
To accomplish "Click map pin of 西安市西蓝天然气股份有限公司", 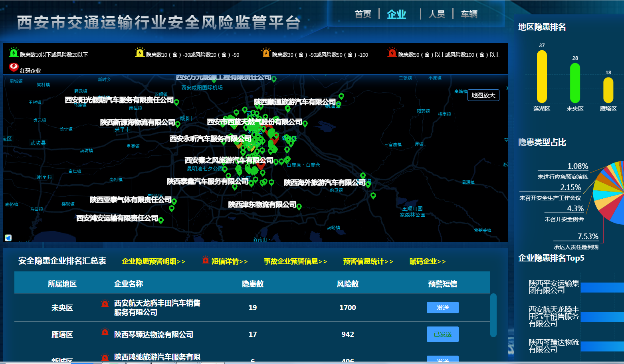I will (x=305, y=124).
